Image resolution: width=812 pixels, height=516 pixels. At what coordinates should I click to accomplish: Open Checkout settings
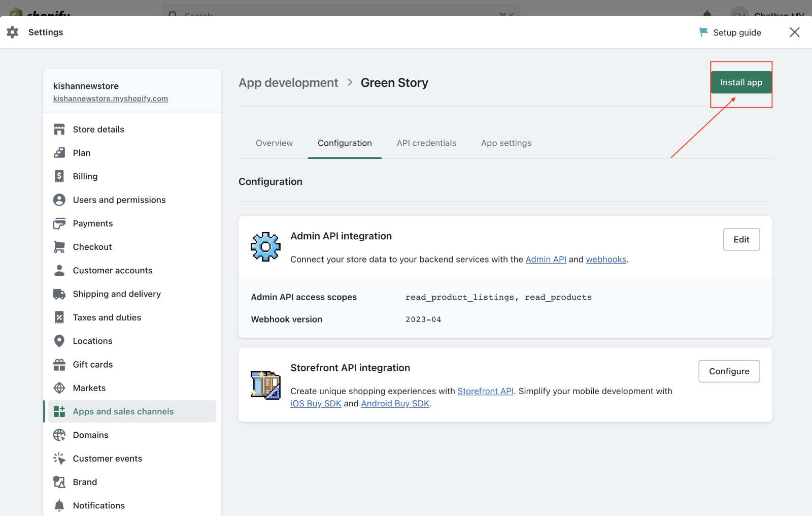tap(132, 247)
